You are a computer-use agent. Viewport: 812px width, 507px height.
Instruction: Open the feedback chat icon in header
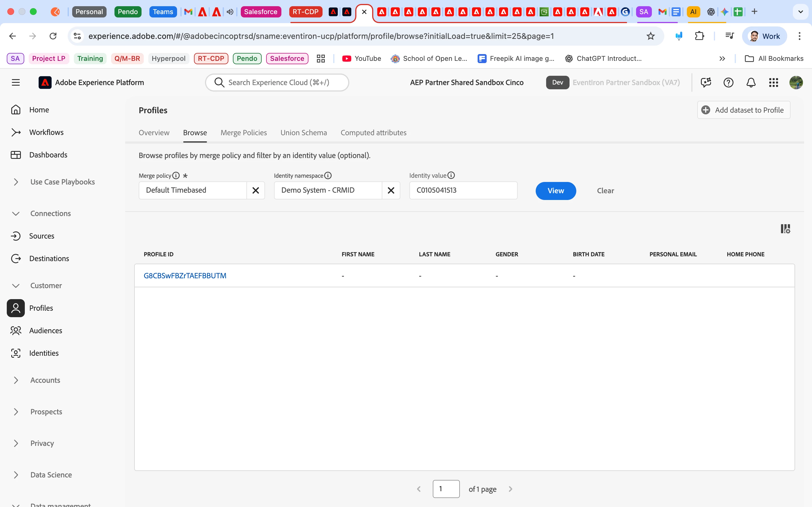point(706,83)
